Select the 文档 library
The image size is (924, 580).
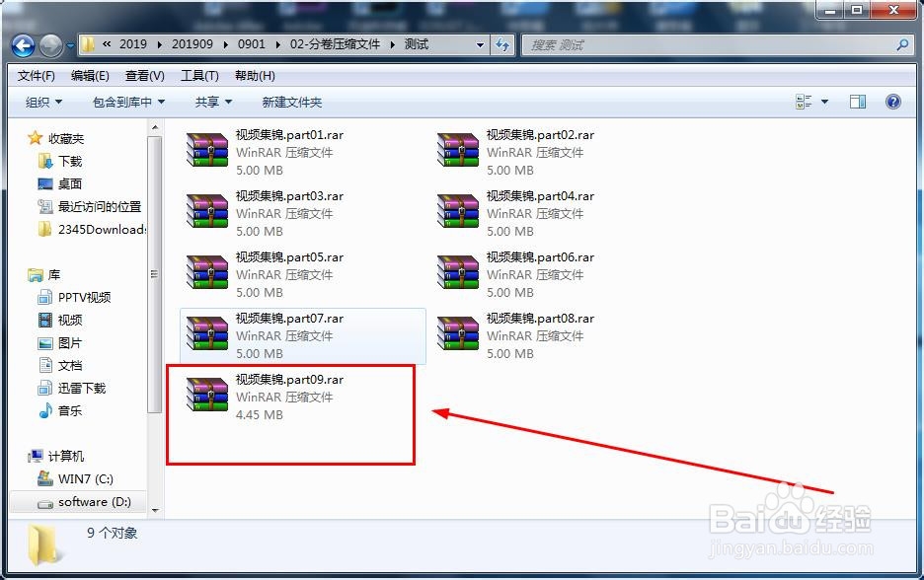[59, 365]
